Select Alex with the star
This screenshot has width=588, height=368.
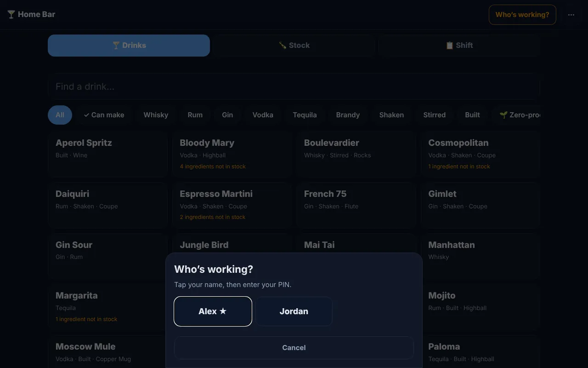click(213, 311)
